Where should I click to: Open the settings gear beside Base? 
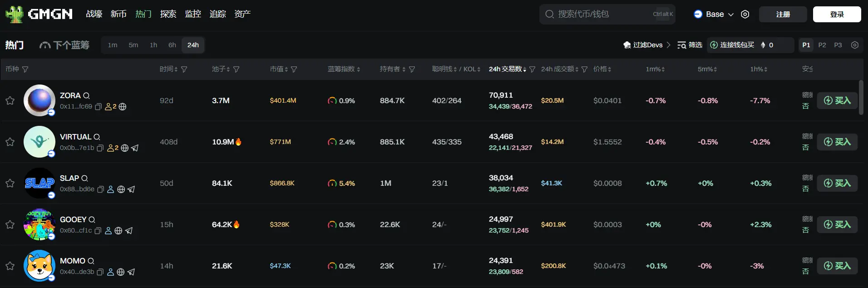745,15
